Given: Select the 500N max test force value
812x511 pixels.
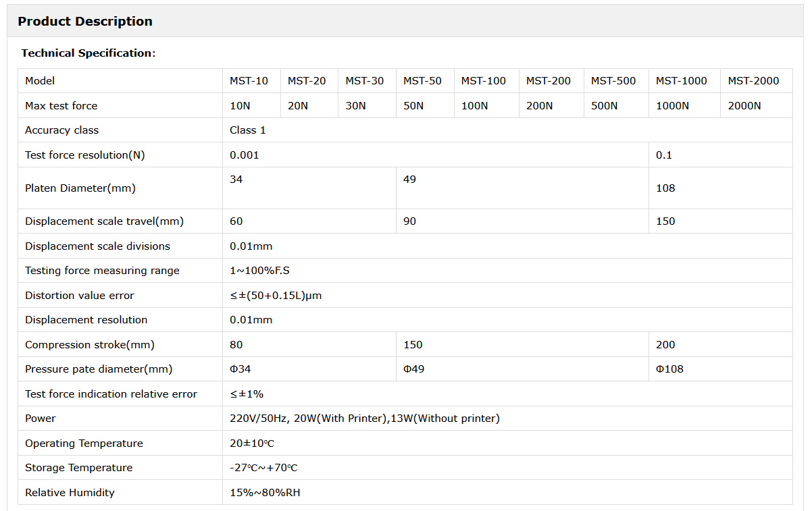Looking at the screenshot, I should [604, 106].
